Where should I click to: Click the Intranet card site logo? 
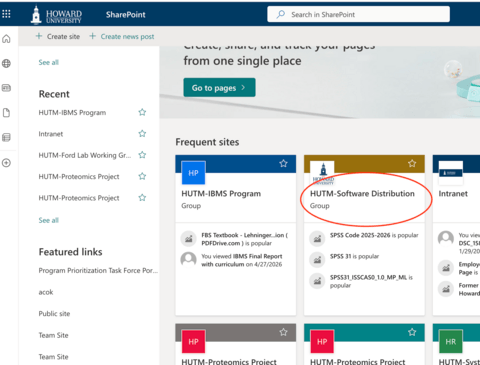tap(451, 173)
